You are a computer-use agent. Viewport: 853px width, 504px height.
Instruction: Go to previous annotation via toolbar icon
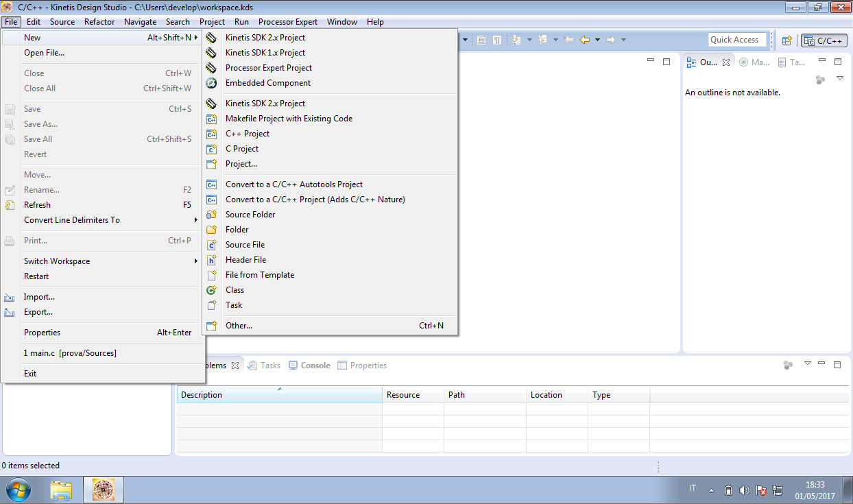pyautogui.click(x=542, y=40)
